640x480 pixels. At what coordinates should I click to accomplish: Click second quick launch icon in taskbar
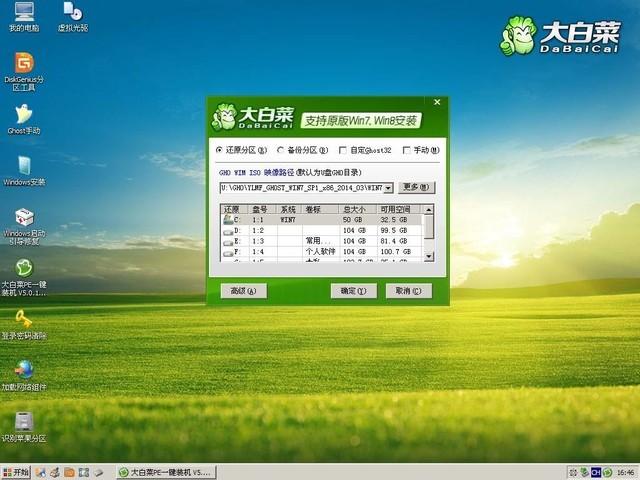(55, 473)
